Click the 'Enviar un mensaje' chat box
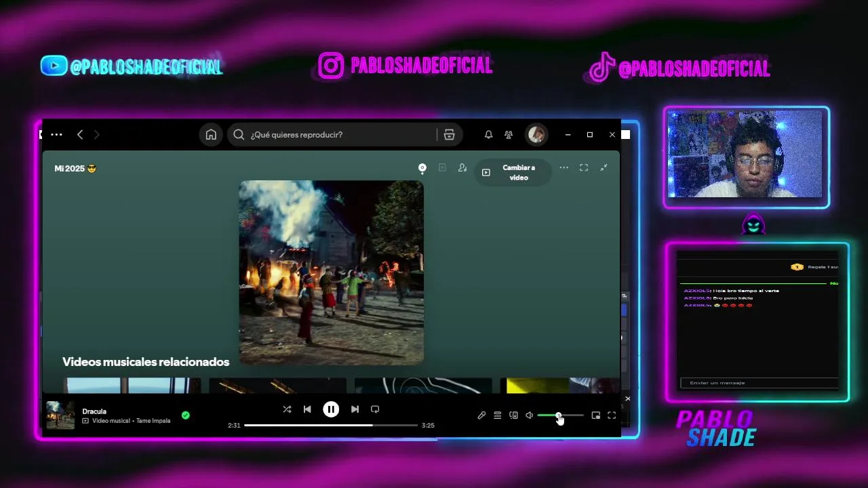 (759, 383)
